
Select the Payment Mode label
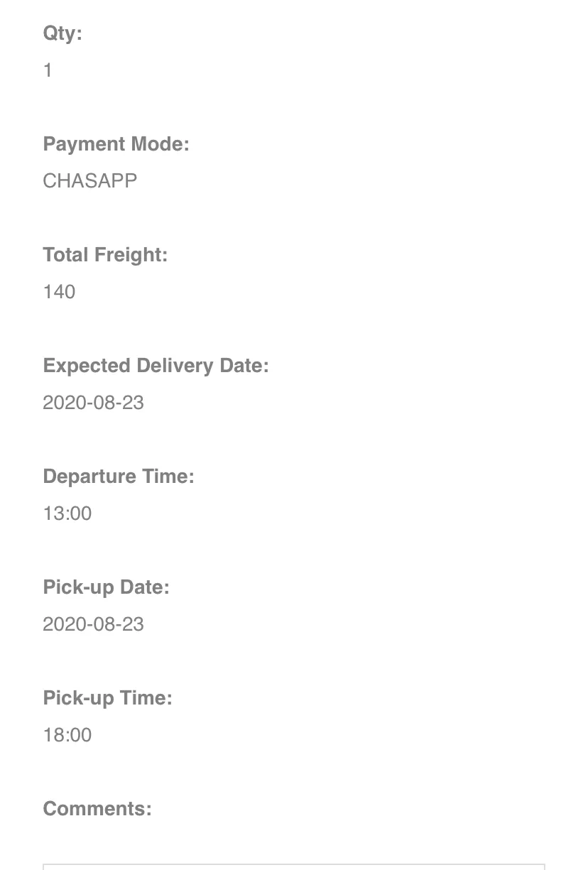pyautogui.click(x=116, y=144)
